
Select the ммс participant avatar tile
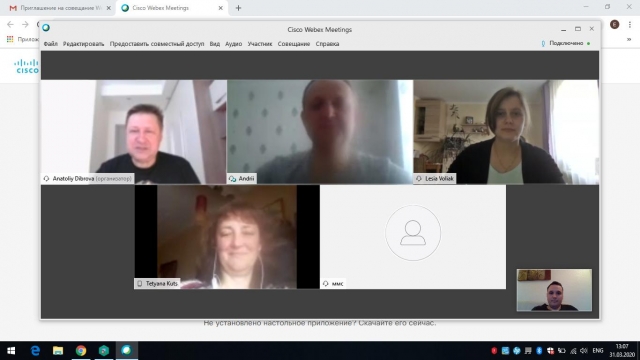point(413,237)
